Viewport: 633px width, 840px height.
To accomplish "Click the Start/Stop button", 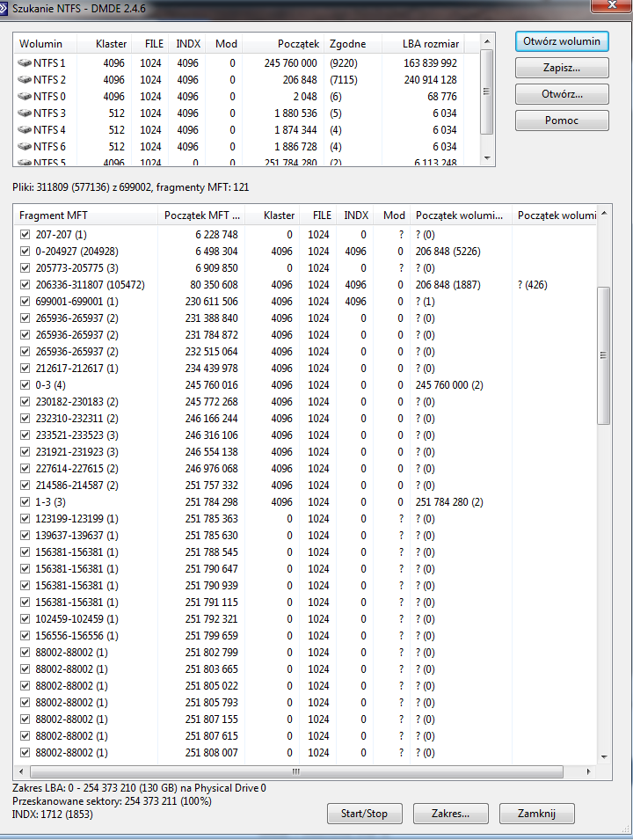I will point(364,814).
